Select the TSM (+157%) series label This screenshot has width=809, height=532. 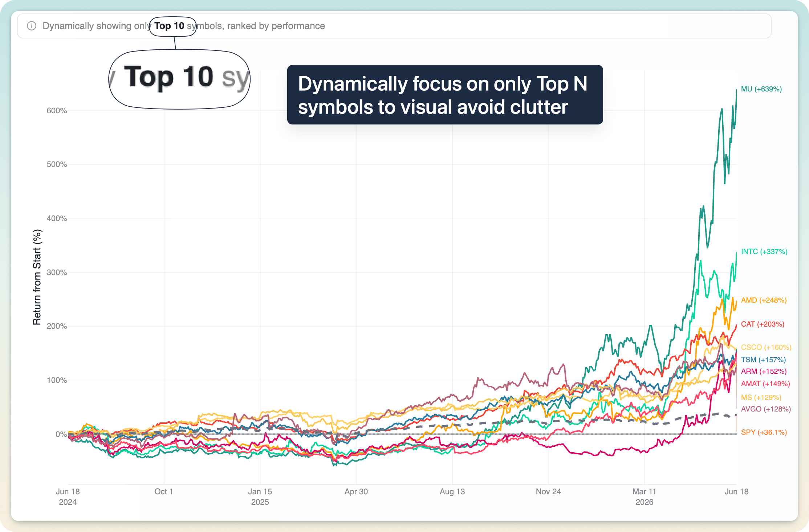pos(763,360)
